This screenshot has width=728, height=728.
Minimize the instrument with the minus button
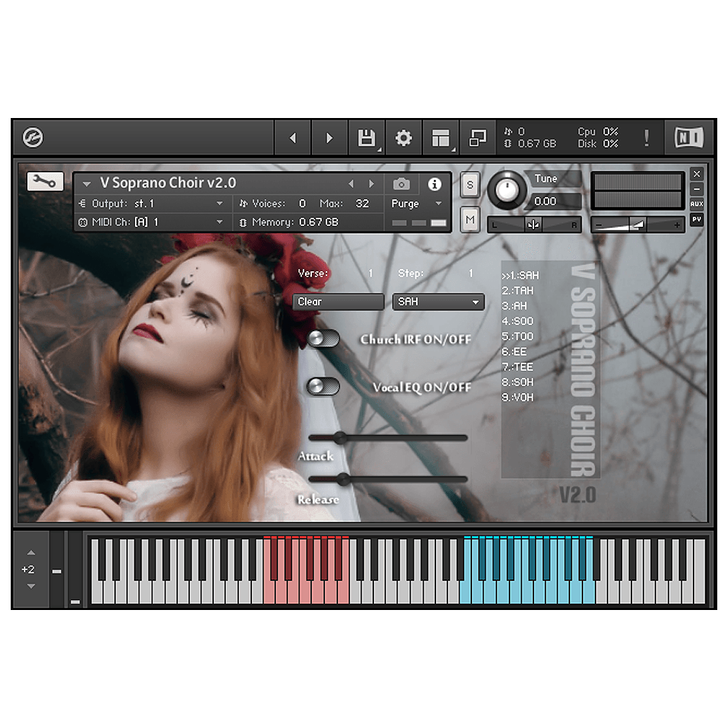[697, 189]
